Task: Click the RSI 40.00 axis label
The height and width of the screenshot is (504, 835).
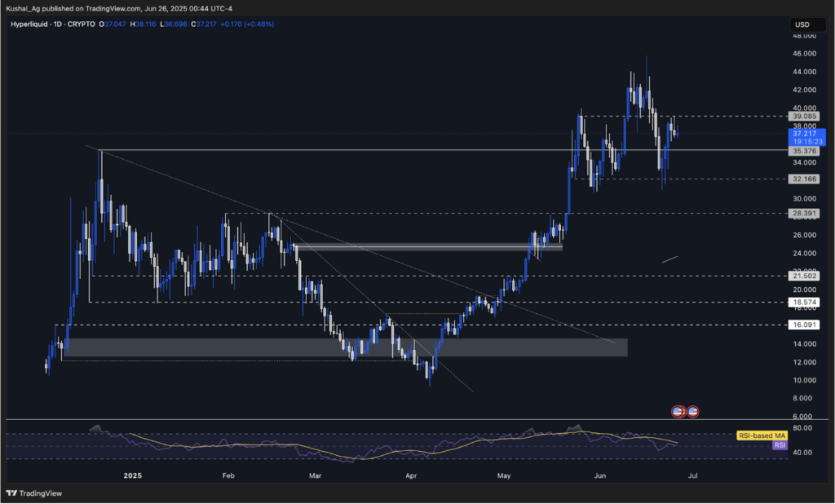Action: pyautogui.click(x=802, y=453)
